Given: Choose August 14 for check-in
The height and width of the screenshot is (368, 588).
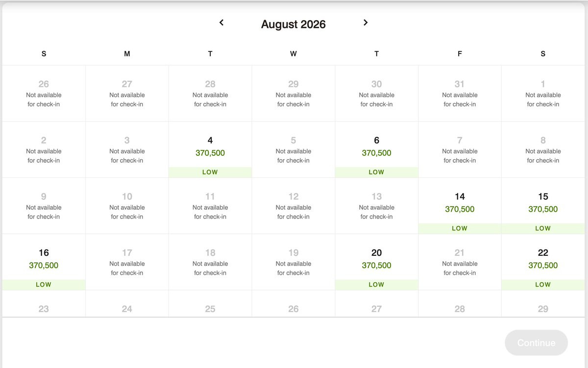Looking at the screenshot, I should [460, 206].
